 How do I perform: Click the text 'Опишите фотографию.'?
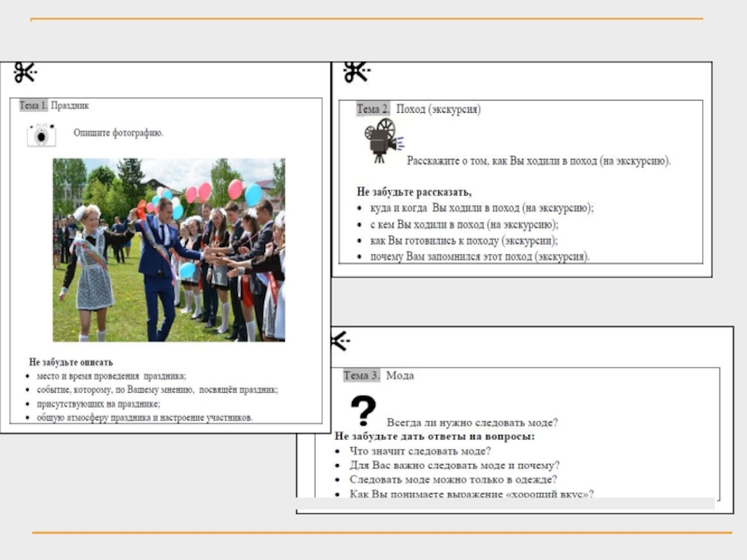[x=119, y=133]
